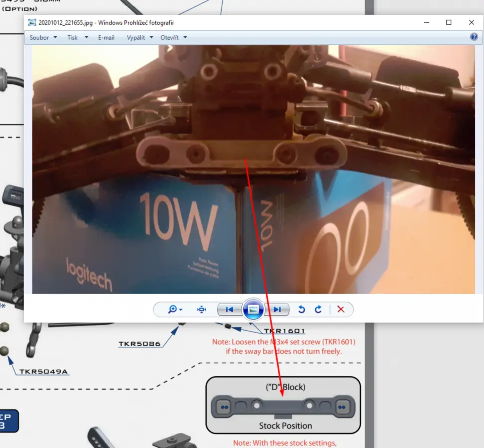The height and width of the screenshot is (448, 484).
Task: Expand the Soubor dropdown arrow
Action: 55,37
